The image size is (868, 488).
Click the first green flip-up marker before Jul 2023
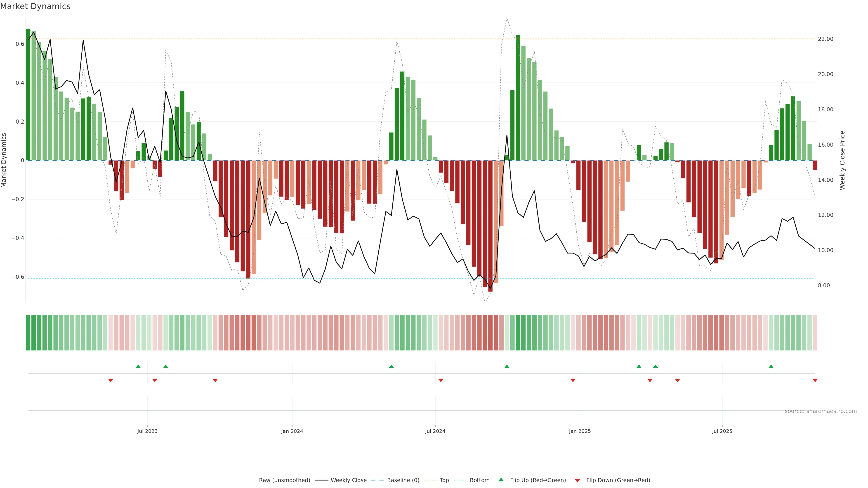tap(138, 366)
